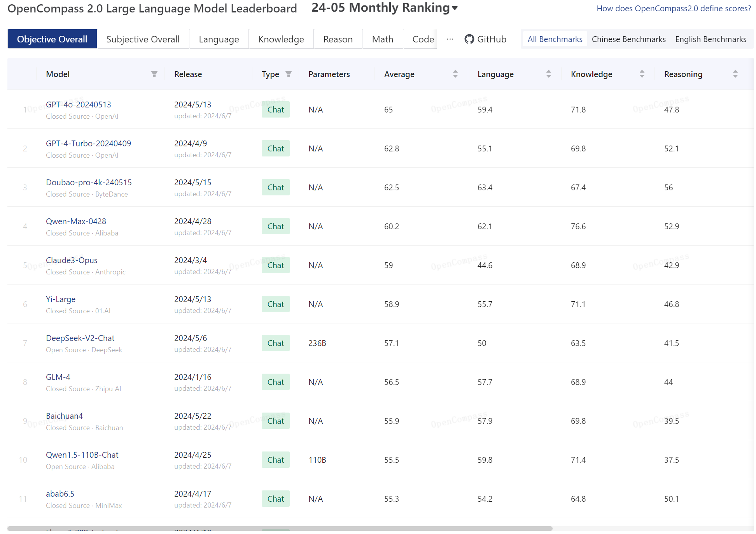Switch to English Benchmarks filter

click(x=710, y=39)
